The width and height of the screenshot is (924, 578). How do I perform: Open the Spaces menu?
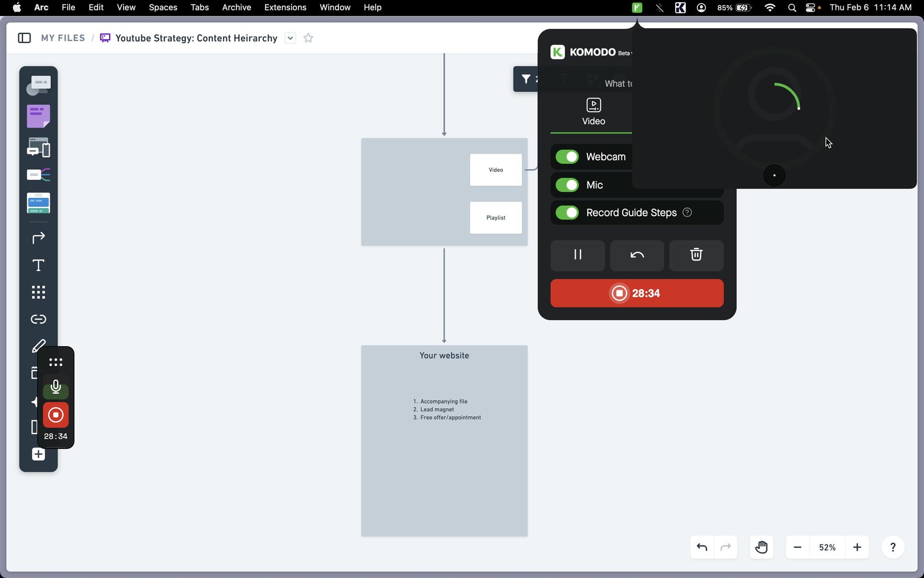[x=163, y=8]
